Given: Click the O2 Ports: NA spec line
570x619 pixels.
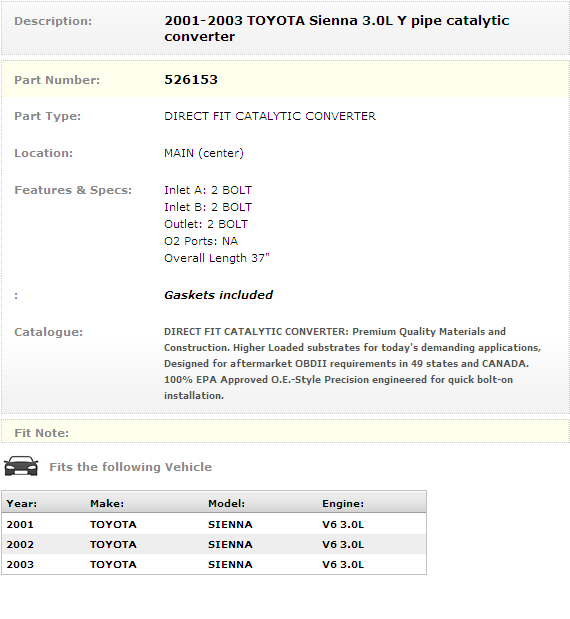Looking at the screenshot, I should tap(201, 241).
